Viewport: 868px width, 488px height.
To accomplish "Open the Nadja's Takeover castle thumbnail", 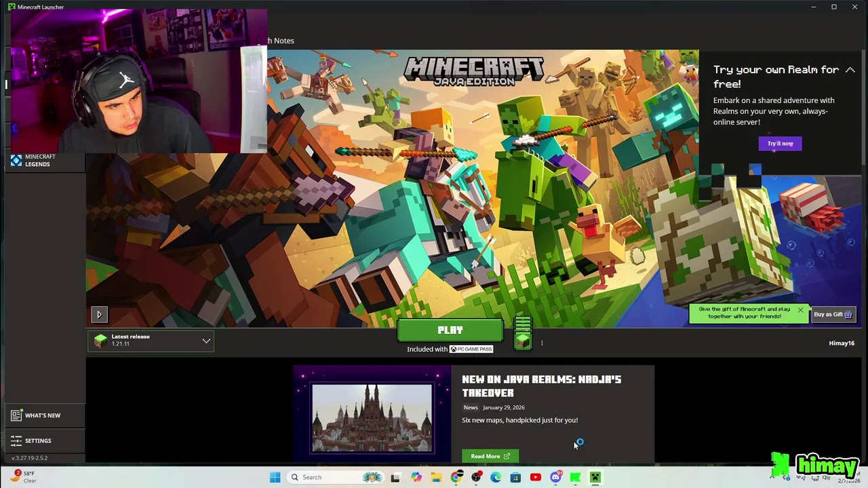I will click(x=372, y=418).
